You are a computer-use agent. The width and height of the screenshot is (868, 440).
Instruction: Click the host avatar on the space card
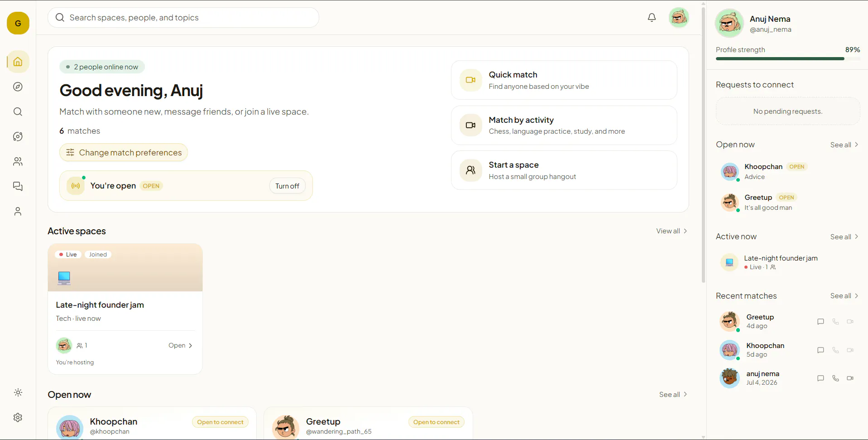pos(64,345)
